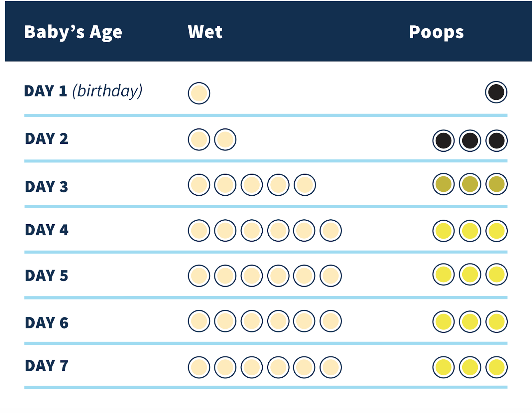Click the last yellow poop circle in Day 4
532x413 pixels.
pos(496,231)
